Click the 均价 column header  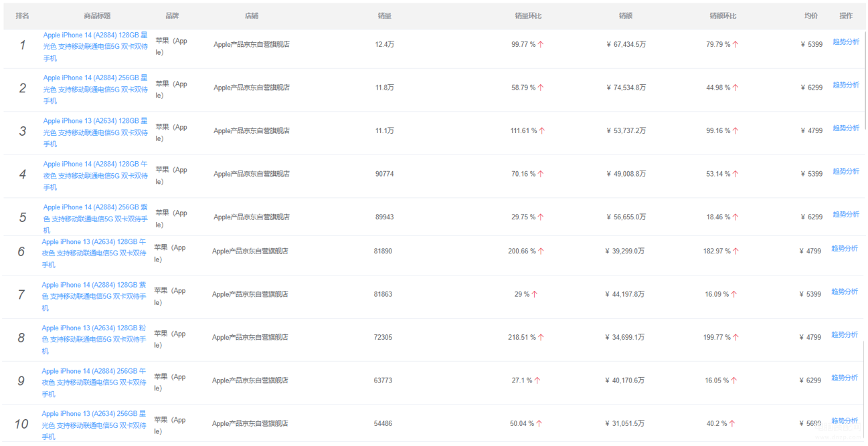[811, 15]
